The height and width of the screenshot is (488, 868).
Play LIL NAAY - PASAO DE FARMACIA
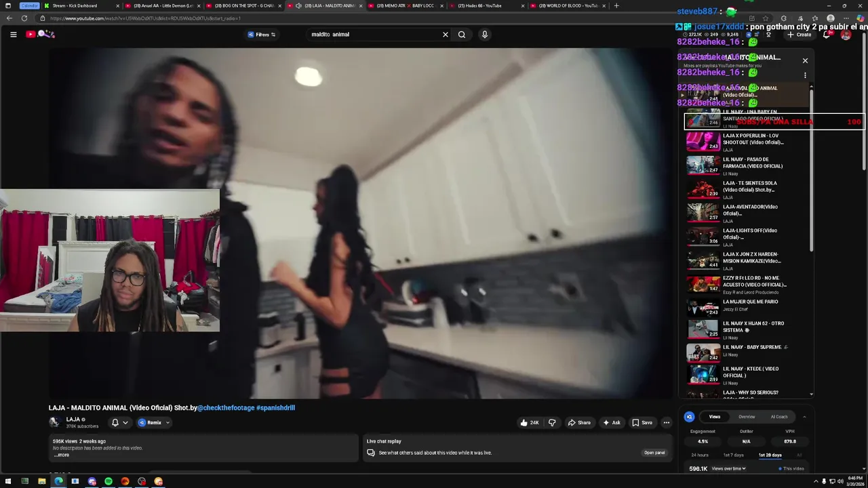tap(746, 165)
